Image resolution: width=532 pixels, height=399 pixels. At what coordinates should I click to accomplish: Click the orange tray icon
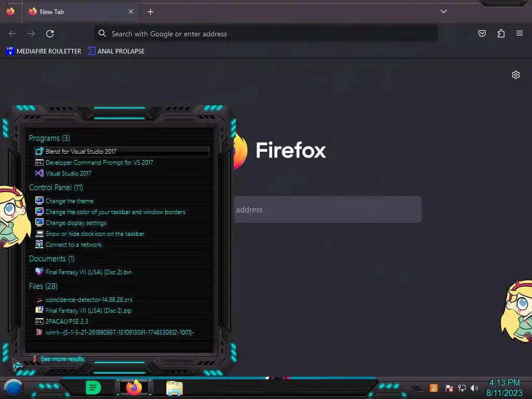coord(434,388)
